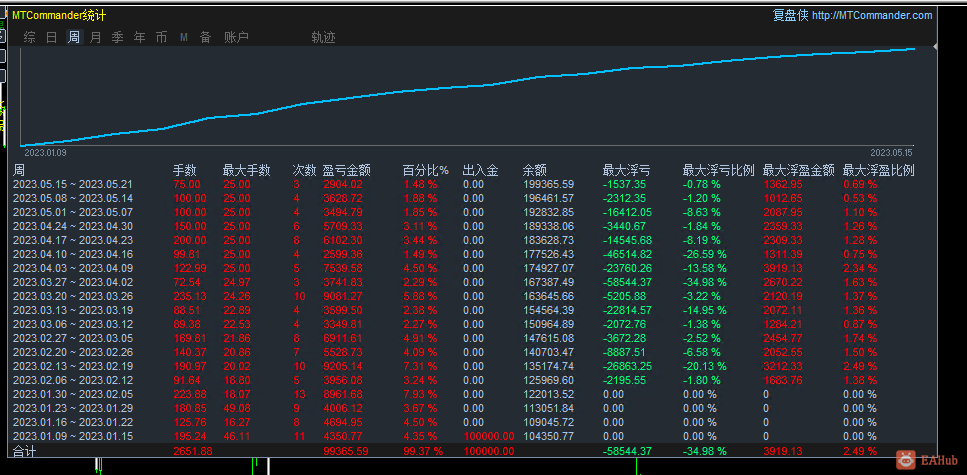The height and width of the screenshot is (475, 967).
Task: Click the 周 column header in the table
Action: (x=19, y=170)
